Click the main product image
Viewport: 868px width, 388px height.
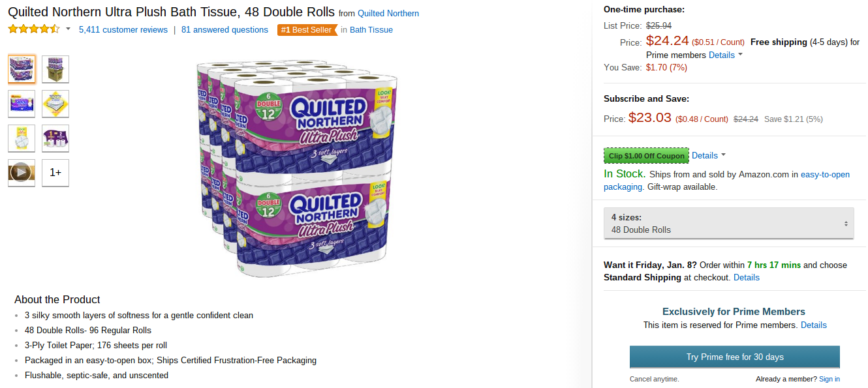coord(297,170)
